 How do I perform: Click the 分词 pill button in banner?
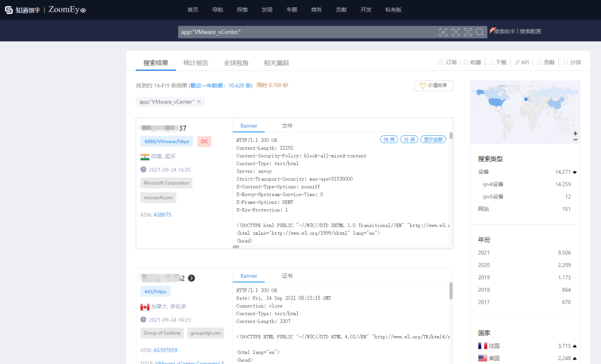[x=410, y=140]
